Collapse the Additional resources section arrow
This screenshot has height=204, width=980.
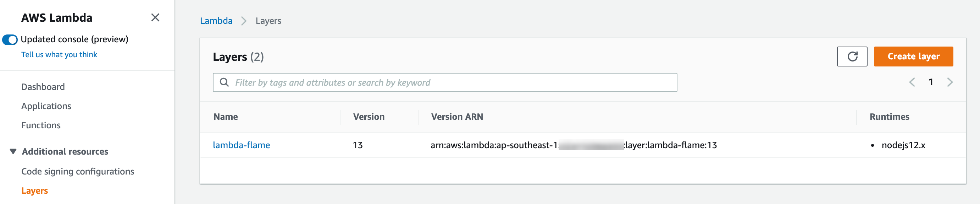13,151
